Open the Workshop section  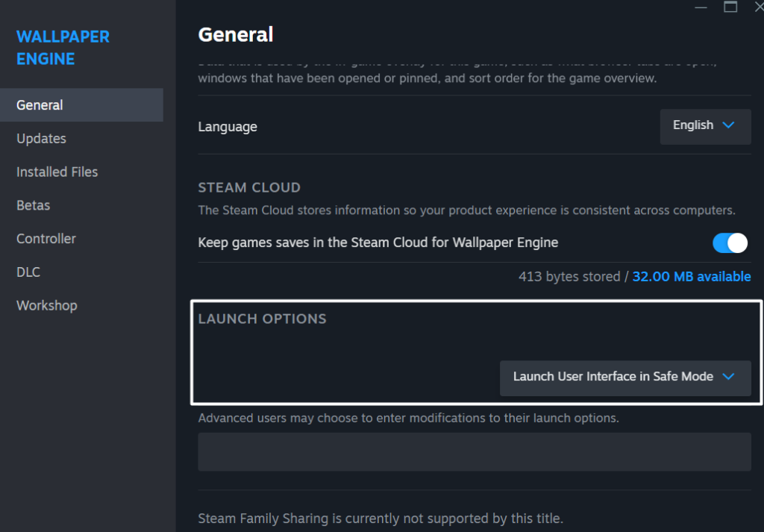pos(47,306)
